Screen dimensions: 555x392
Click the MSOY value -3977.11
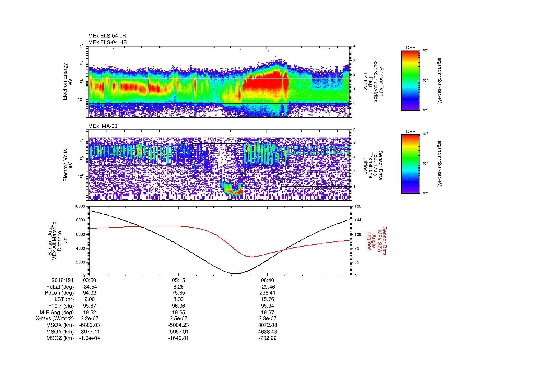coord(89,332)
